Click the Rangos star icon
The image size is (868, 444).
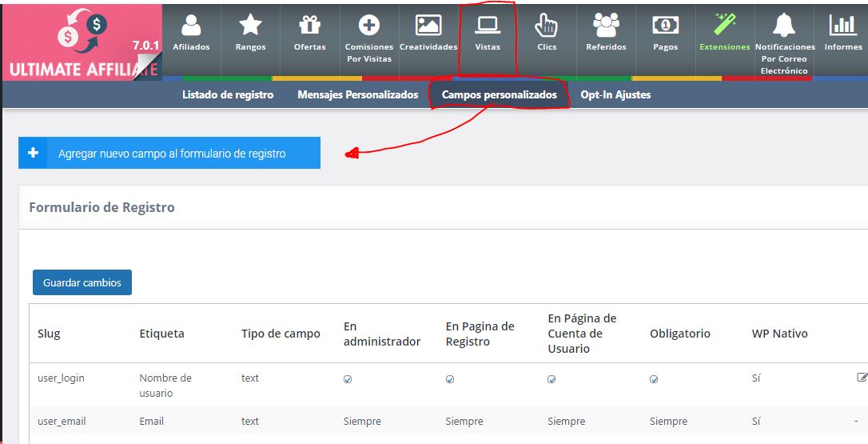250,26
